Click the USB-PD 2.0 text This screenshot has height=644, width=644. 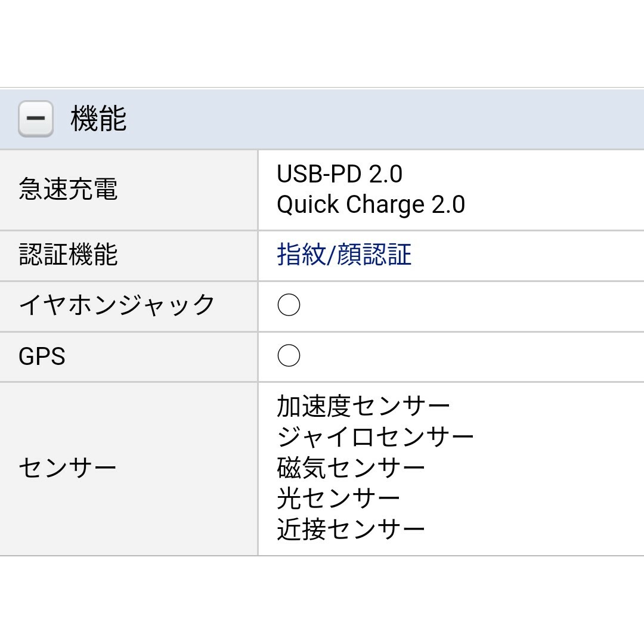[340, 174]
